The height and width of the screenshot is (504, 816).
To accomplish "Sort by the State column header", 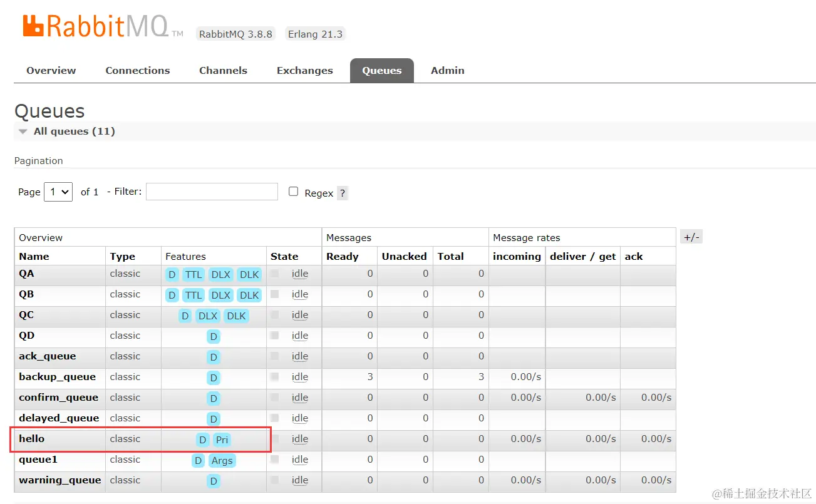I will (x=284, y=256).
